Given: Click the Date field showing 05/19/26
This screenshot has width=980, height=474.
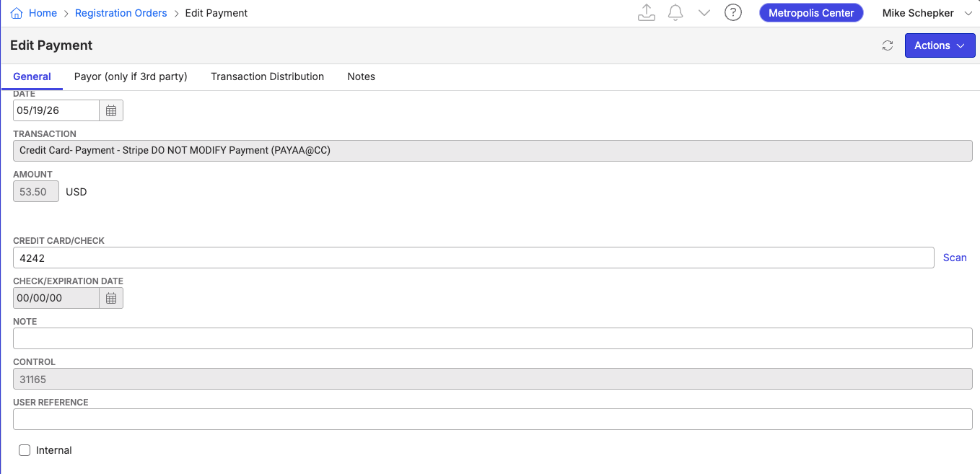Looking at the screenshot, I should (56, 110).
